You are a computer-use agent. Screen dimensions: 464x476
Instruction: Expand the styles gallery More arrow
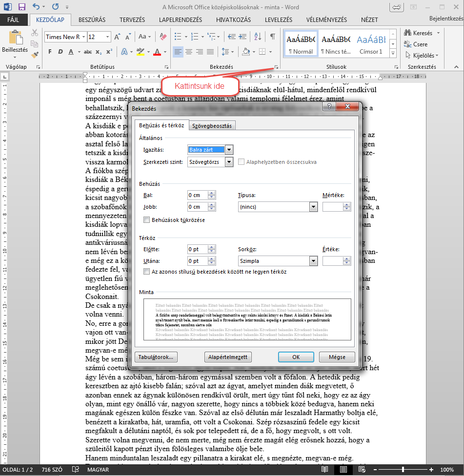[x=393, y=54]
